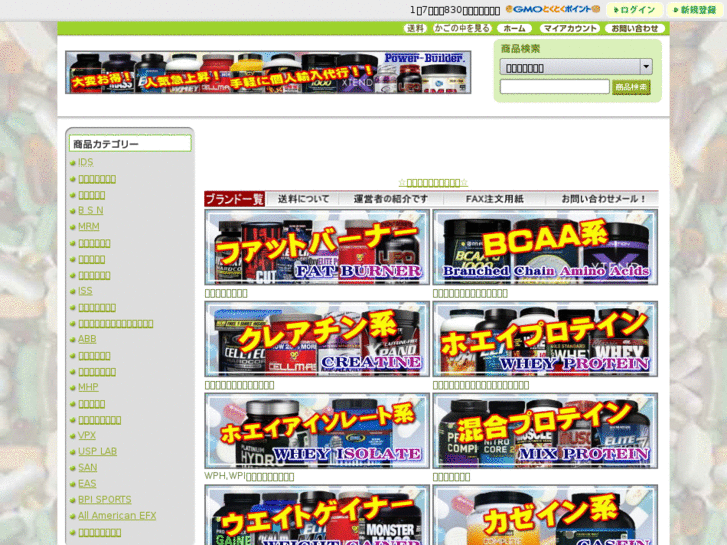Click the Power-Builder header banner

(x=268, y=72)
